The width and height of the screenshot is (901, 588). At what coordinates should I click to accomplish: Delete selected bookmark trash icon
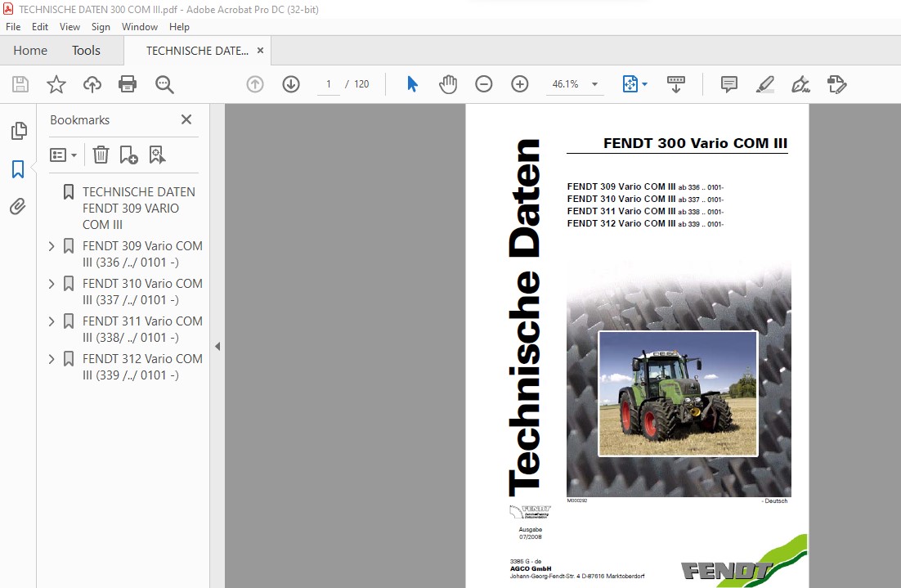(101, 155)
